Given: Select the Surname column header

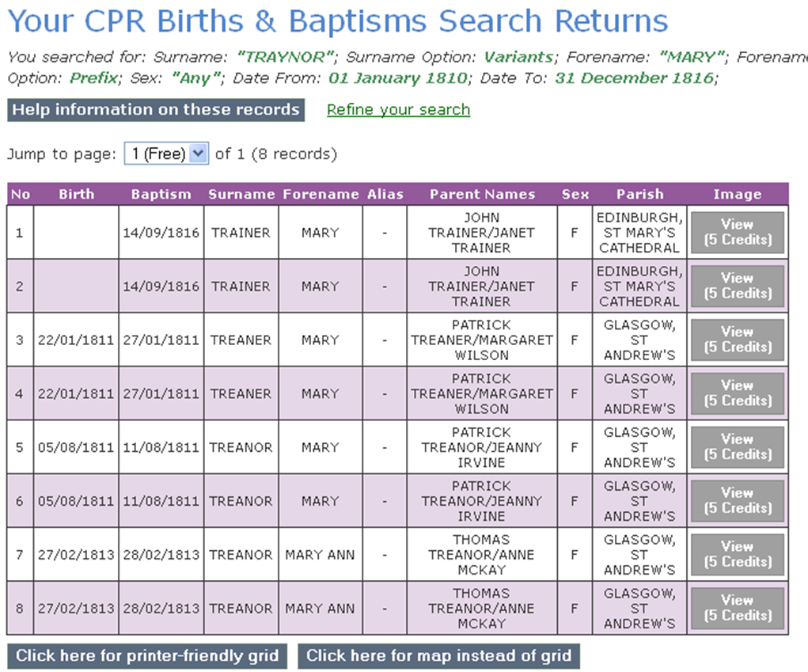Looking at the screenshot, I should (x=241, y=194).
